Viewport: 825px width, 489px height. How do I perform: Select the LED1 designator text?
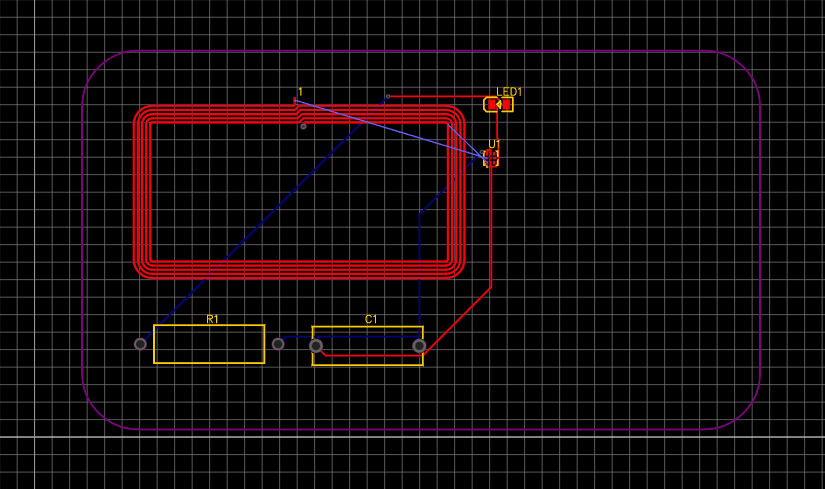[509, 92]
